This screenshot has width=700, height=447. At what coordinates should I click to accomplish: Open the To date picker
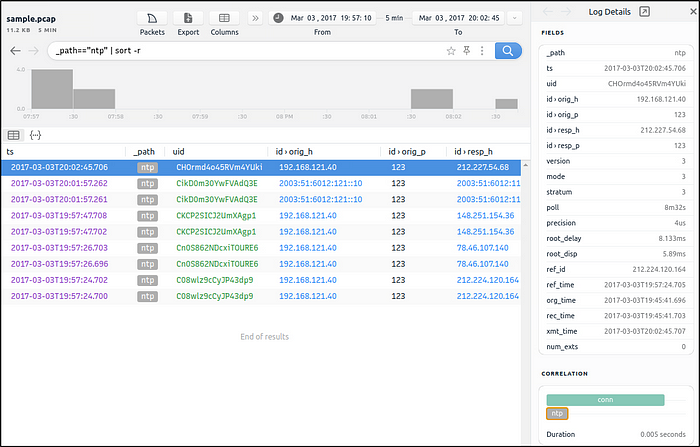coord(458,18)
